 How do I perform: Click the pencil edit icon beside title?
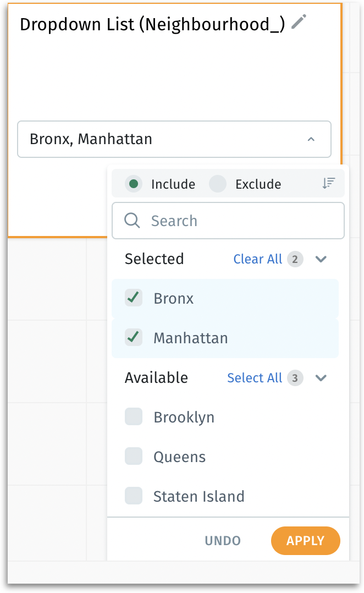click(299, 22)
